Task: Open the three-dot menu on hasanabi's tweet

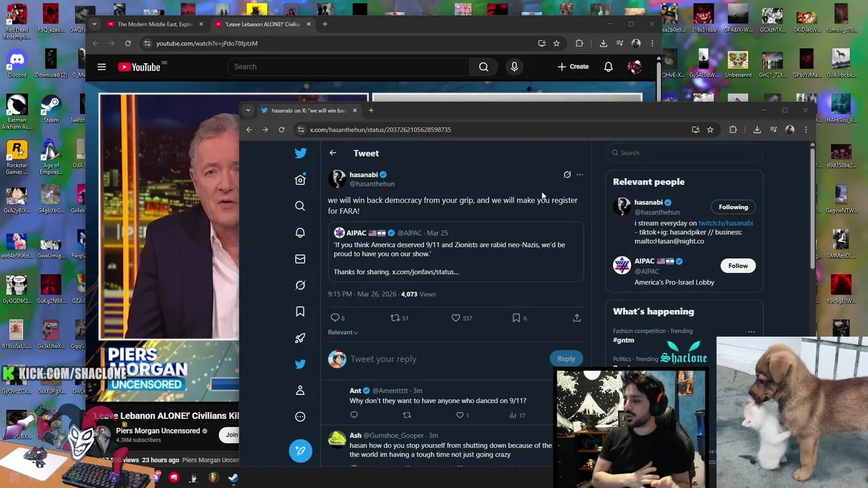Action: tap(580, 175)
